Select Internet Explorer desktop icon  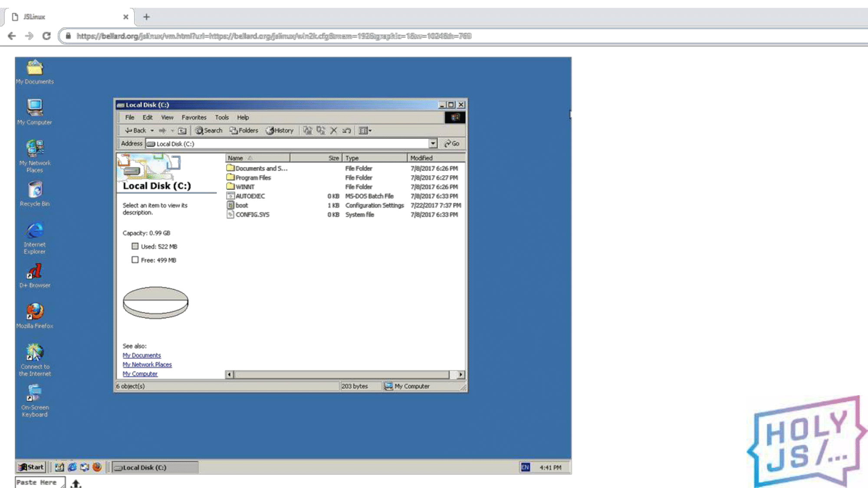coord(35,238)
